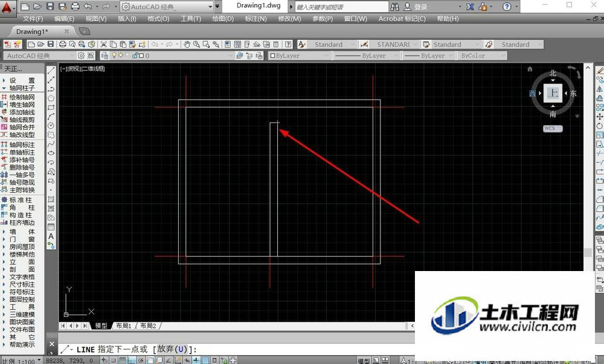Select the Polygon draw tool

pos(51,98)
